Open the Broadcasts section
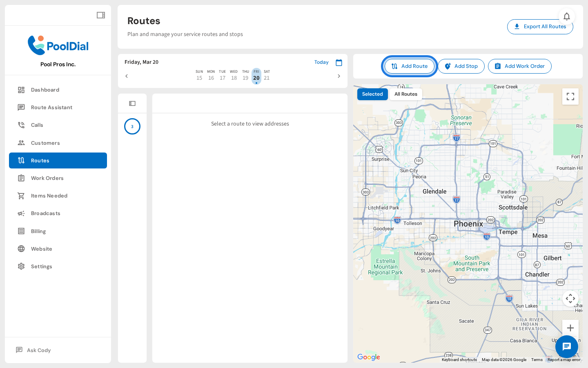This screenshot has width=588, height=368. tap(45, 213)
